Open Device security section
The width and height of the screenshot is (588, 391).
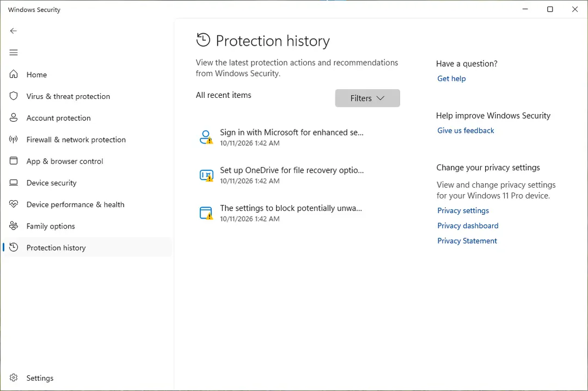[87, 183]
